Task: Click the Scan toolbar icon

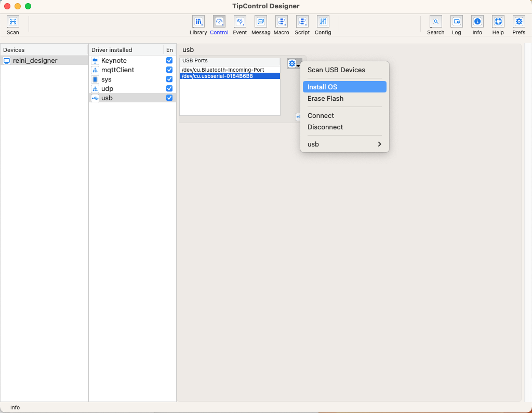Action: point(13,22)
